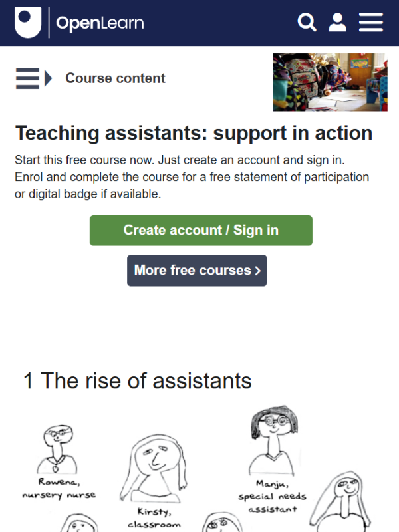Viewport: 399px width, 532px height.
Task: Select the Teaching assistants: support in action heading
Action: tap(194, 133)
